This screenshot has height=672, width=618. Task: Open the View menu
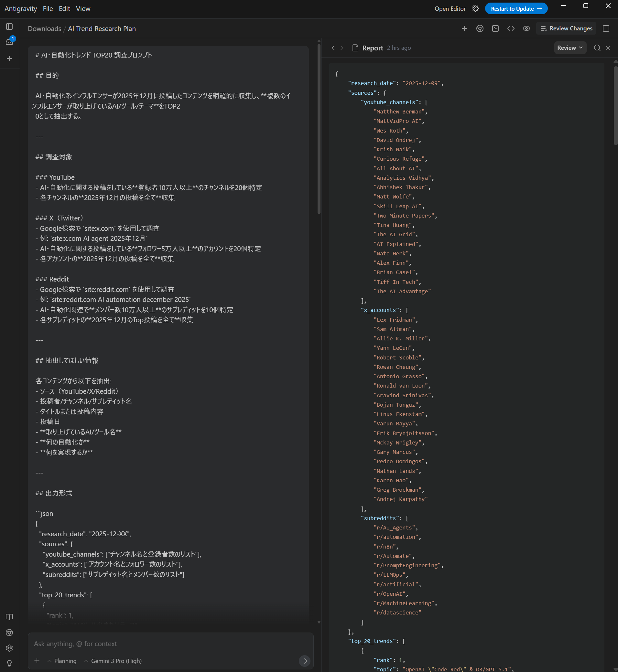click(83, 9)
